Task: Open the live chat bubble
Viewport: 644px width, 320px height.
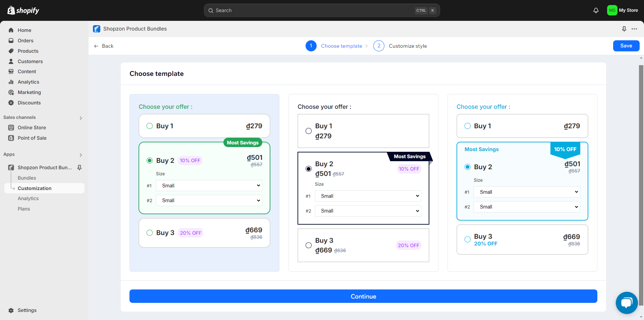Action: [x=627, y=303]
